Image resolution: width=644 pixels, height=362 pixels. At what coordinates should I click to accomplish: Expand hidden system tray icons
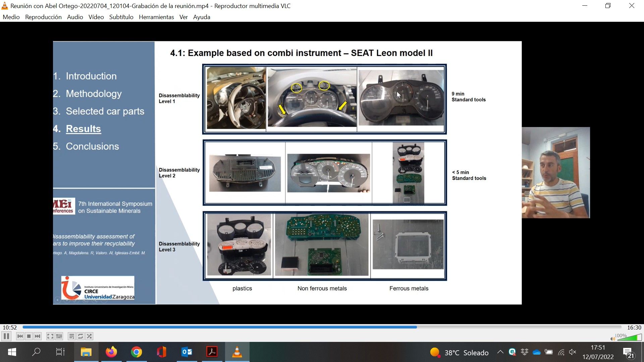[x=500, y=352]
